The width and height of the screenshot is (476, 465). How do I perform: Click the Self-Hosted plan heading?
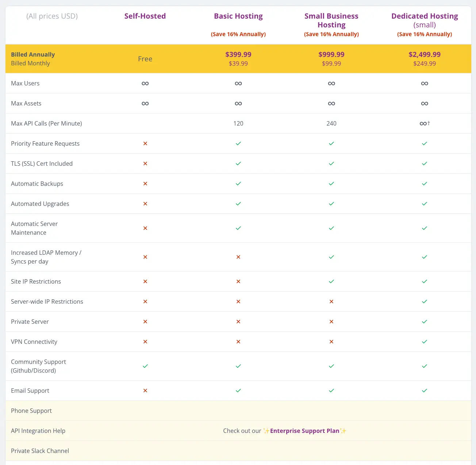(145, 16)
